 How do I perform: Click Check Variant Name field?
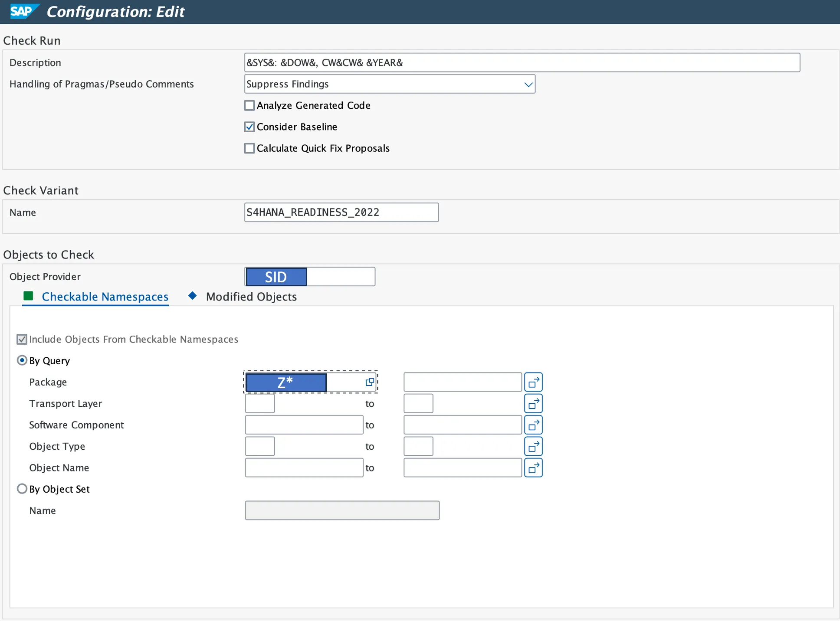[341, 212]
